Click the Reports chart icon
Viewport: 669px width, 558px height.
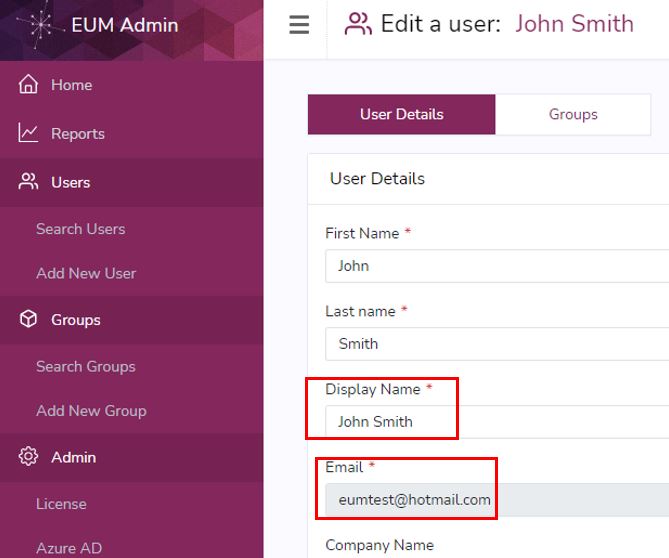coord(28,133)
